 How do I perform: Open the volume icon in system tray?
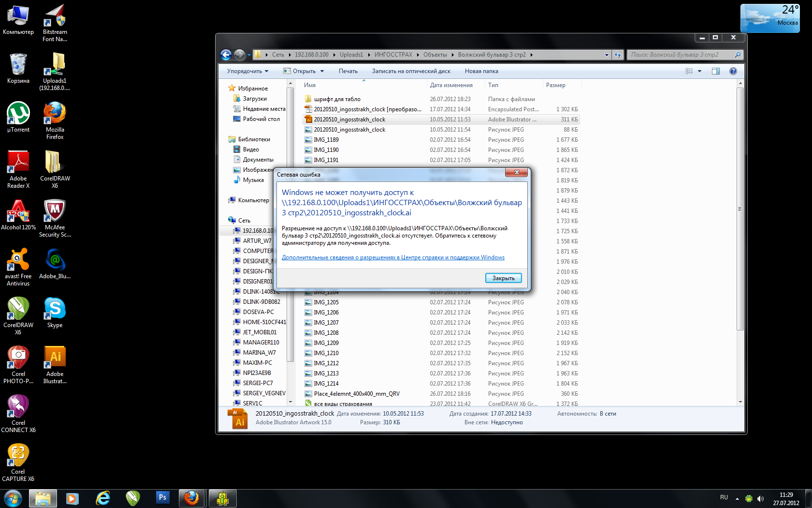point(760,498)
